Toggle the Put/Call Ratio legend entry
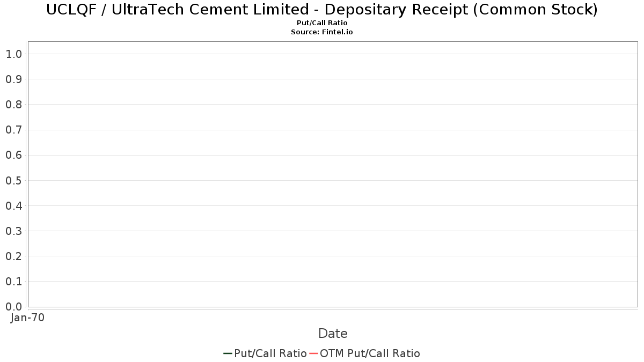 click(265, 353)
